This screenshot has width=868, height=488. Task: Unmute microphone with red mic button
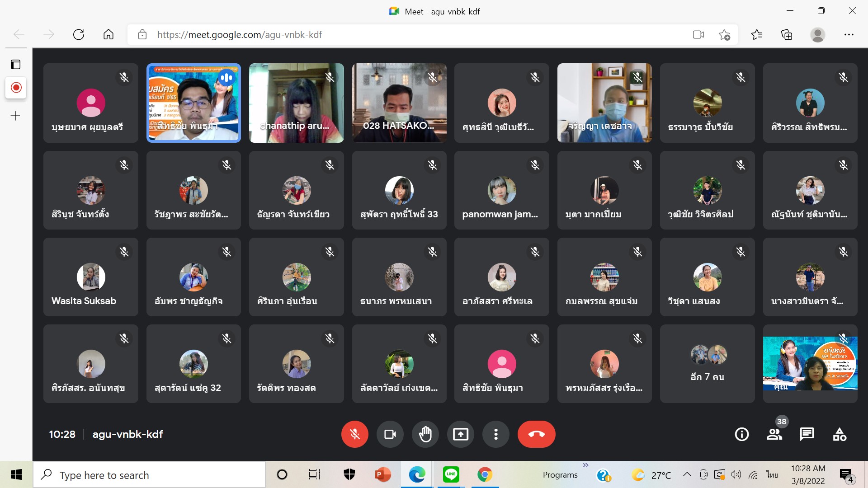[354, 434]
